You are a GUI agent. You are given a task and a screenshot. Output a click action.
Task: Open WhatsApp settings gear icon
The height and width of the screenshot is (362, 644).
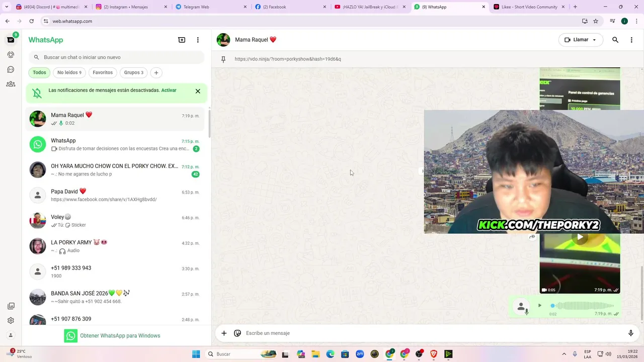[11, 320]
